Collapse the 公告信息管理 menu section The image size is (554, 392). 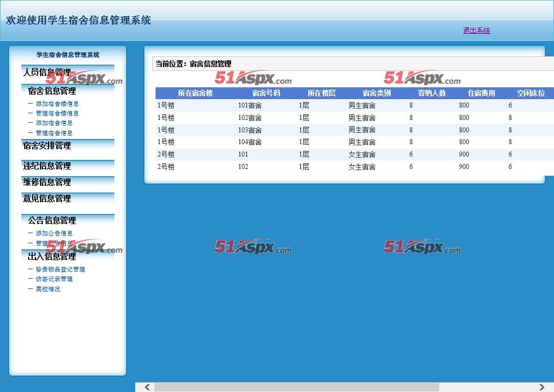point(52,220)
